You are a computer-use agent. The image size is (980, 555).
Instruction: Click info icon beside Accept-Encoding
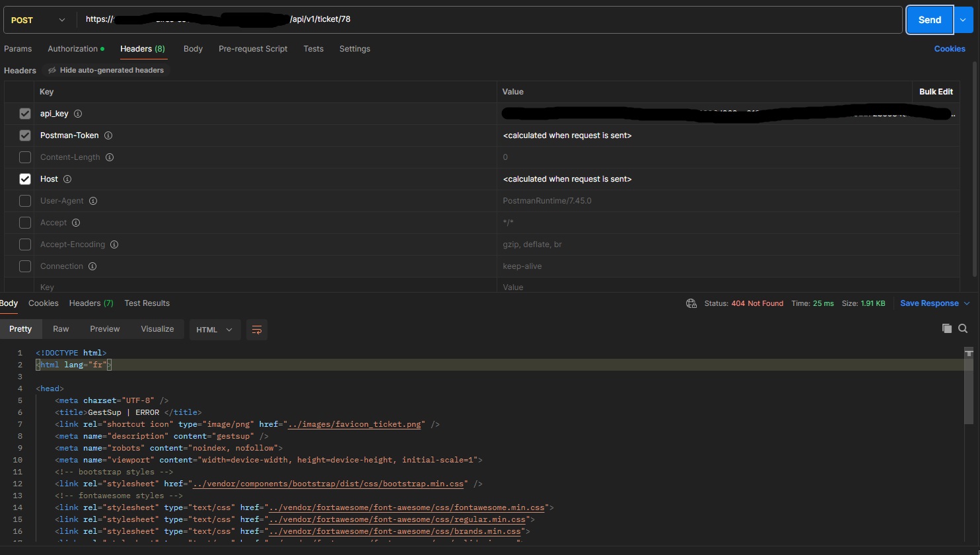point(114,244)
